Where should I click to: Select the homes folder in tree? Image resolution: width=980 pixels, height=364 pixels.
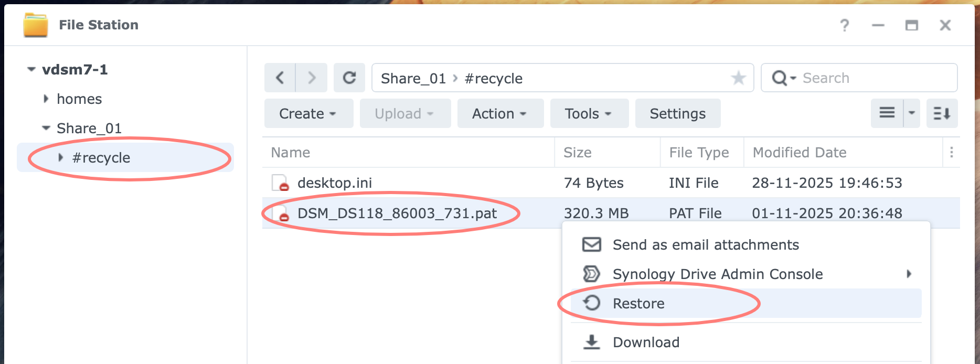pyautogui.click(x=79, y=99)
